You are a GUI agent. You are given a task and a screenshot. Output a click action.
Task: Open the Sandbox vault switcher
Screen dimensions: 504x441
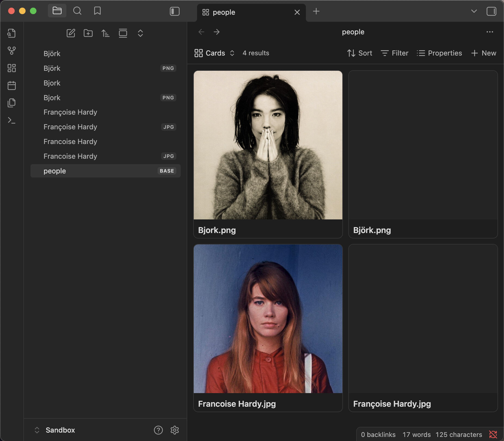60,430
